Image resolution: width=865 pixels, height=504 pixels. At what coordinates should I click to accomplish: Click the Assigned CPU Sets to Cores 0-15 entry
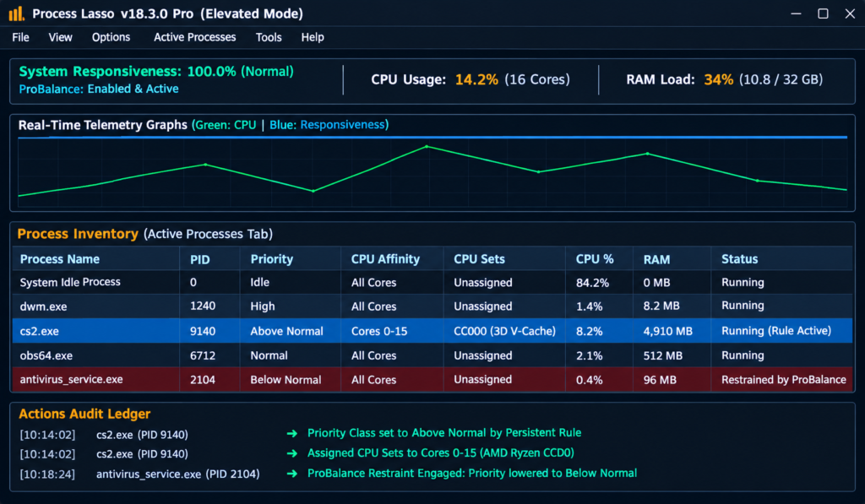pyautogui.click(x=441, y=453)
